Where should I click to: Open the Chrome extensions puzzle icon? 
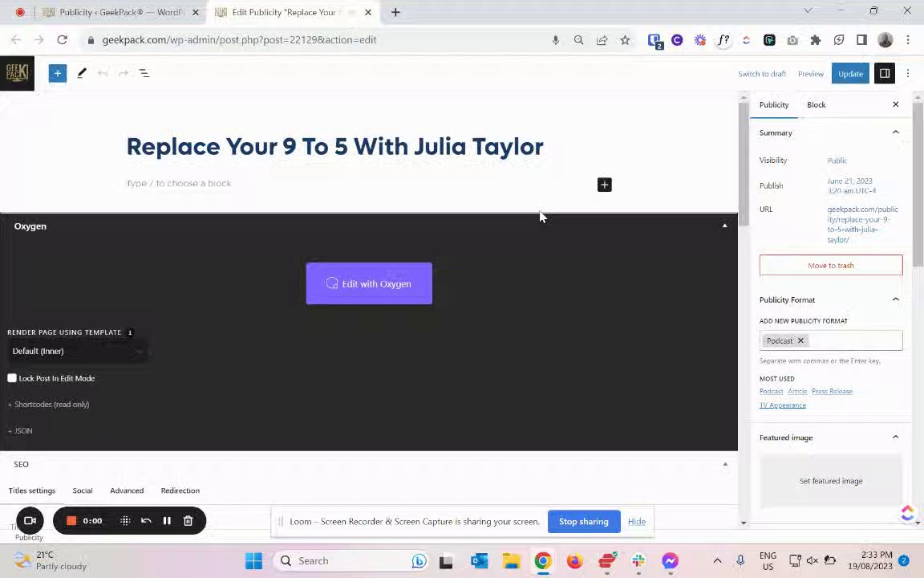816,40
